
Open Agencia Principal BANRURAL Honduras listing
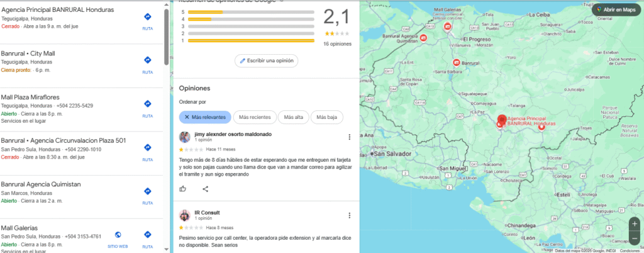(x=57, y=10)
